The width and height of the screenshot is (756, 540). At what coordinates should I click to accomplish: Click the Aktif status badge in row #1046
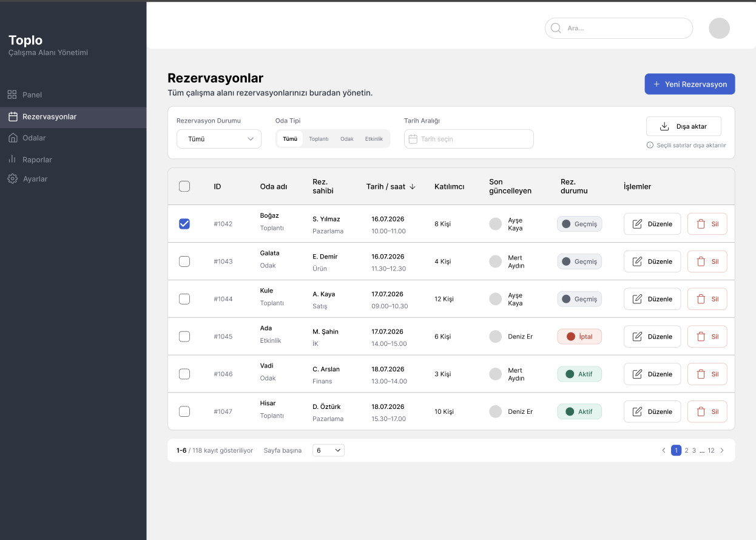pyautogui.click(x=579, y=374)
